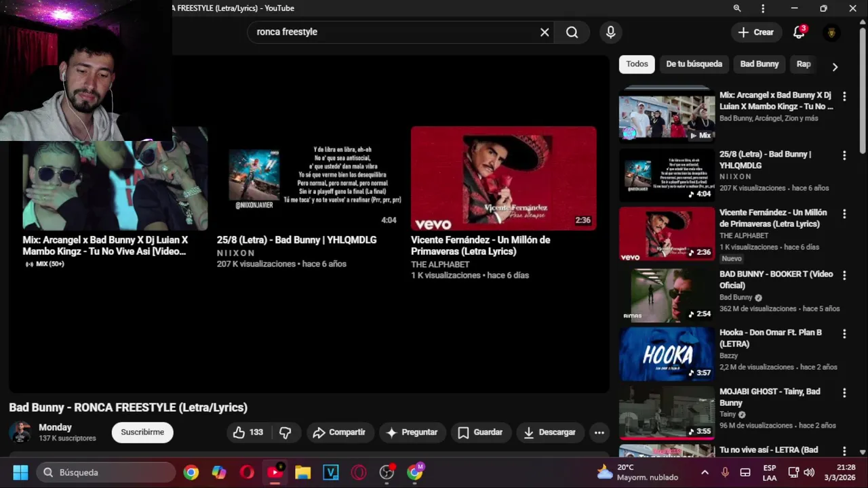Open the app three-dot menu in title bar

(x=763, y=8)
